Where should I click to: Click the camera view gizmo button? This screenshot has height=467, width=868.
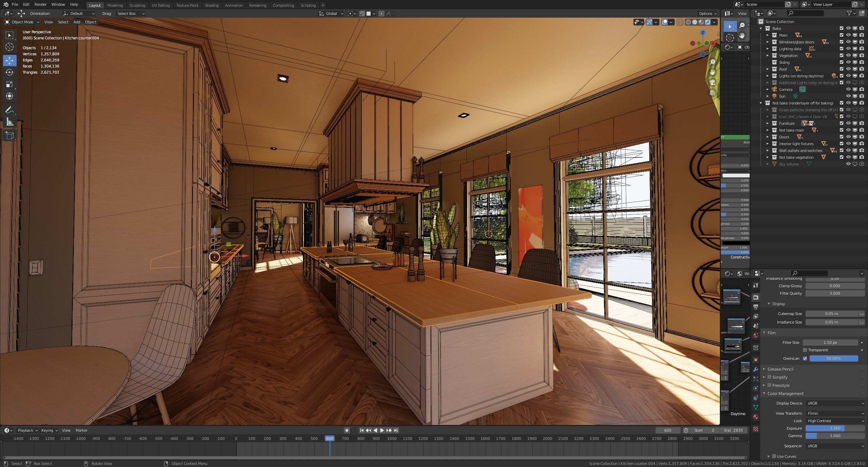coord(712,82)
